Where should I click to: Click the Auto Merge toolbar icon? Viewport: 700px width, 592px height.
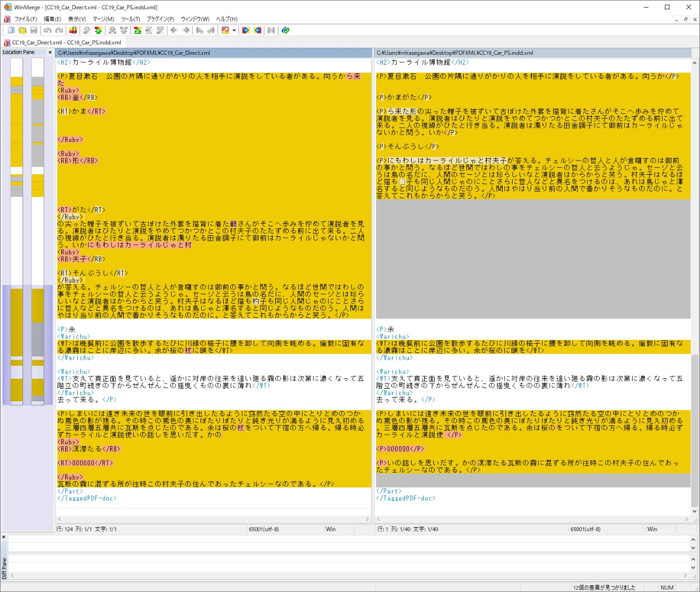pyautogui.click(x=271, y=30)
